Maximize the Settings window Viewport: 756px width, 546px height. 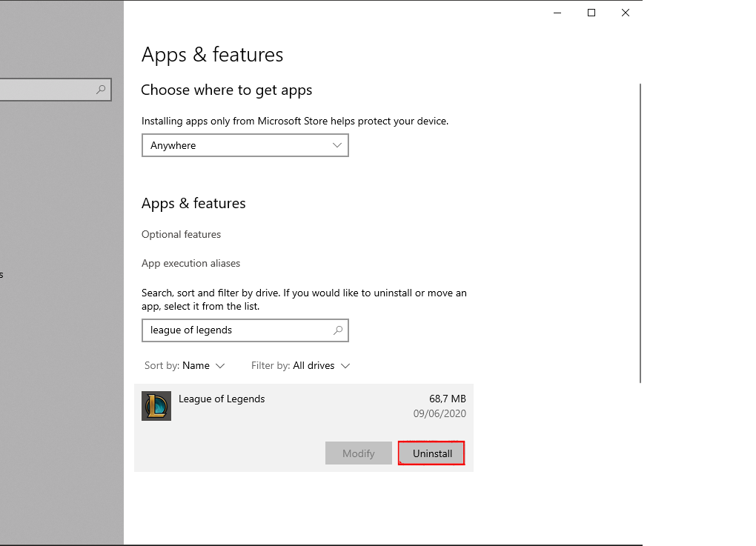591,13
